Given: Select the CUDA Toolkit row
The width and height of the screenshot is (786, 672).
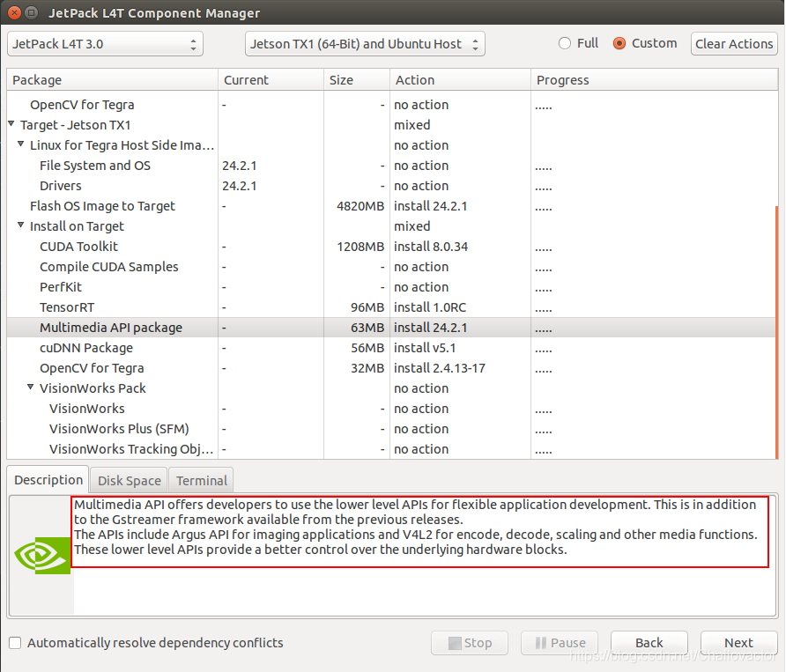Looking at the screenshot, I should point(391,247).
